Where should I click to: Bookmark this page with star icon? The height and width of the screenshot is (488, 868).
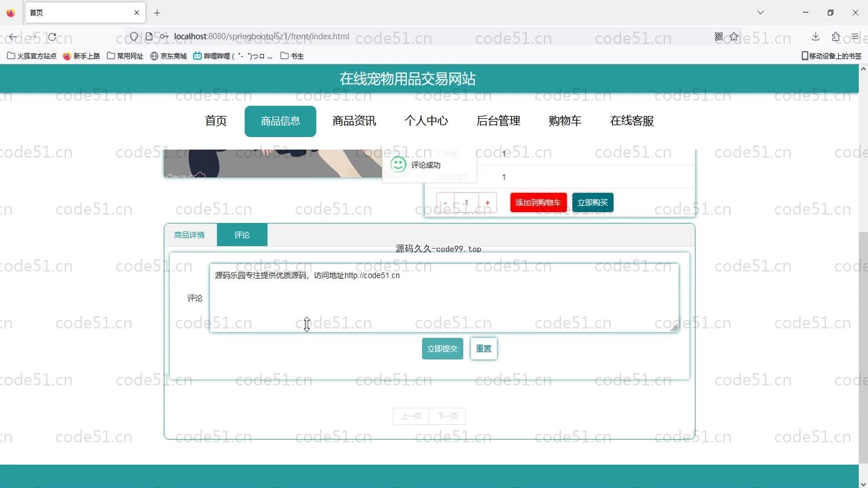tap(734, 36)
